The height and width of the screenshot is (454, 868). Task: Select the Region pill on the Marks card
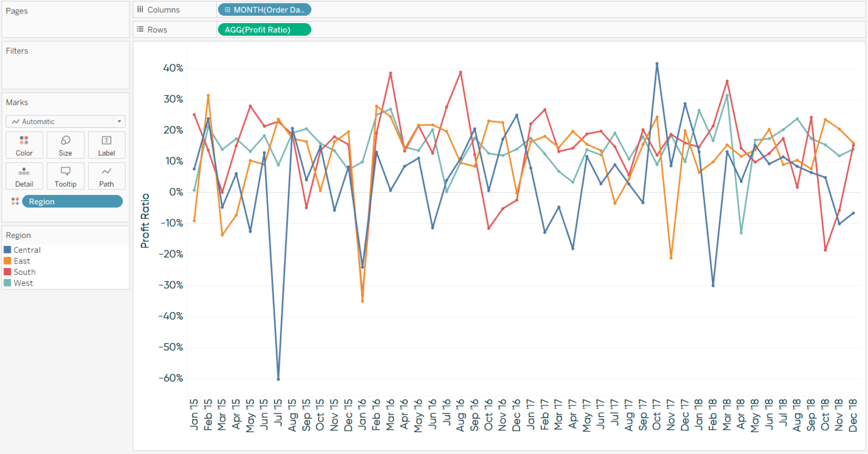click(x=72, y=201)
